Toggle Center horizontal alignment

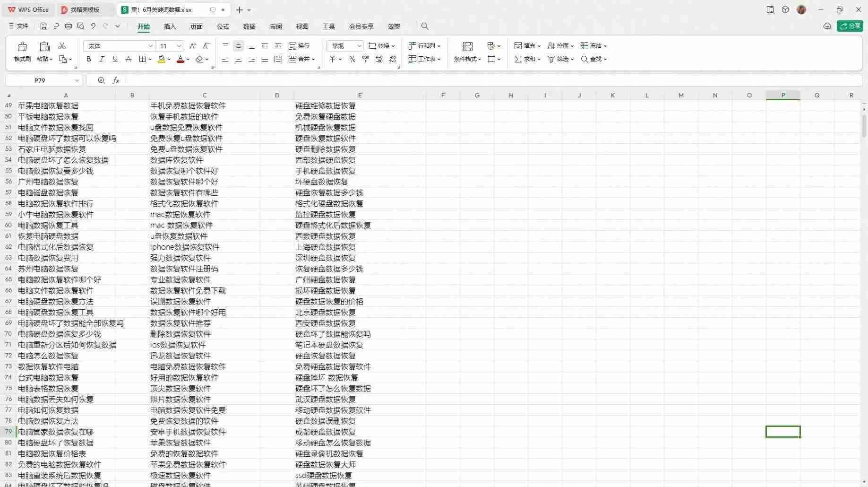[238, 59]
